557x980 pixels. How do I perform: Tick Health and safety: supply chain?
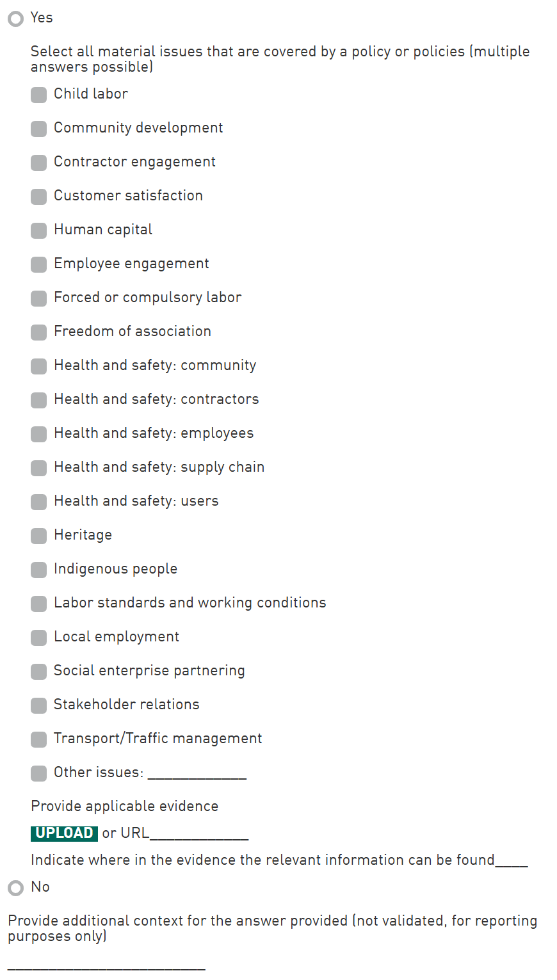(39, 468)
